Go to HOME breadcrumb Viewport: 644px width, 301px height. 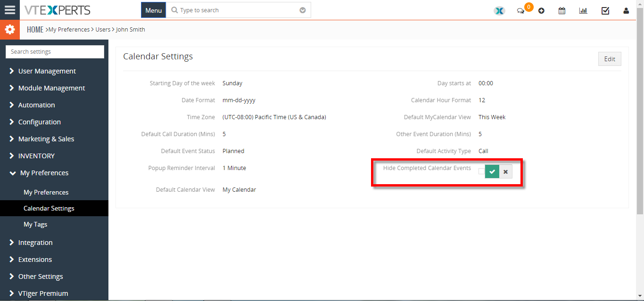pos(35,30)
